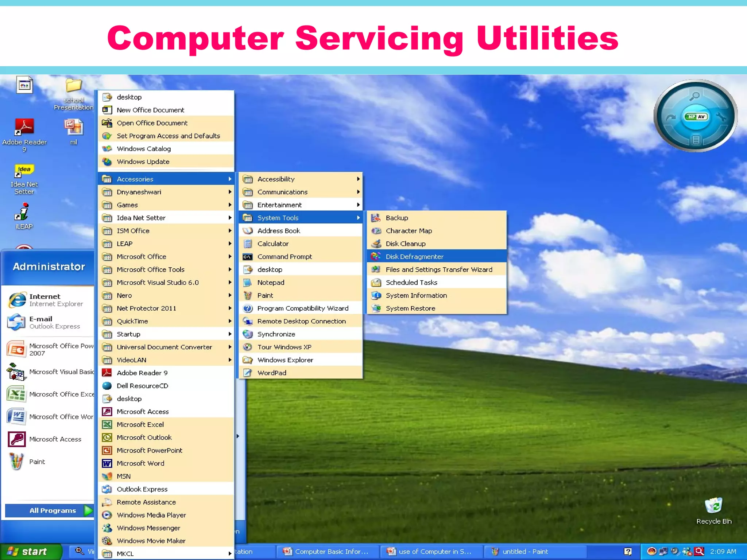Open WordPad from Accessories

(301, 373)
